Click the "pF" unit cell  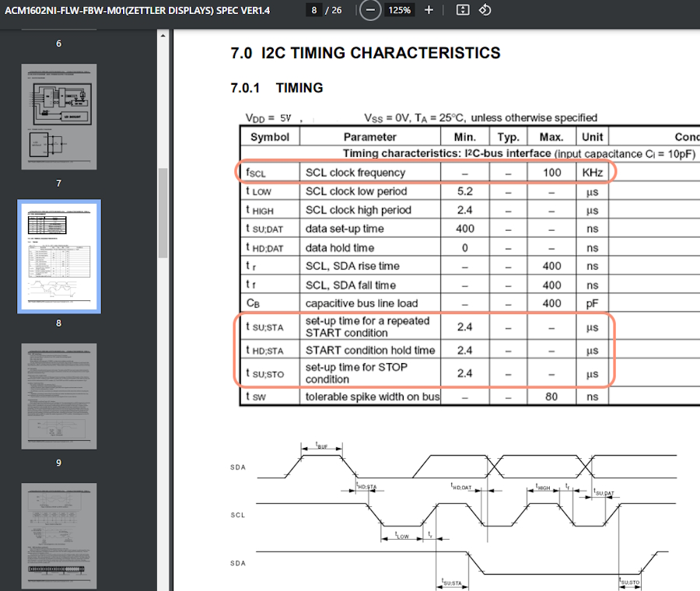[x=592, y=304]
